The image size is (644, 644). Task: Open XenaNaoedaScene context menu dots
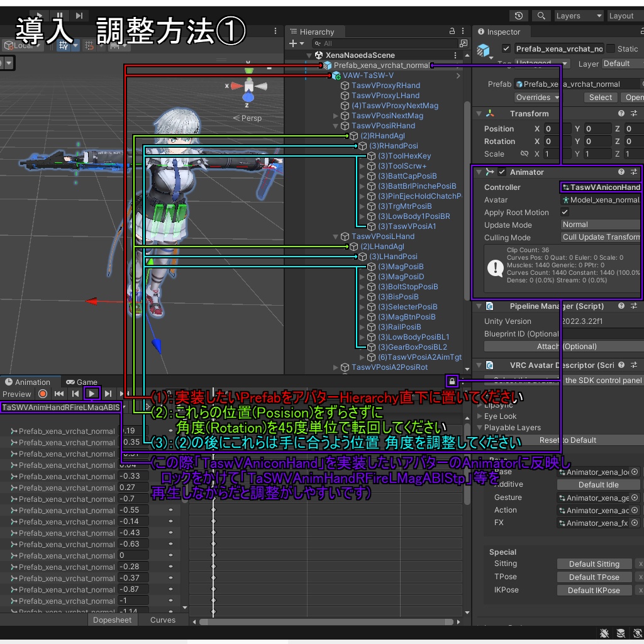coord(455,55)
